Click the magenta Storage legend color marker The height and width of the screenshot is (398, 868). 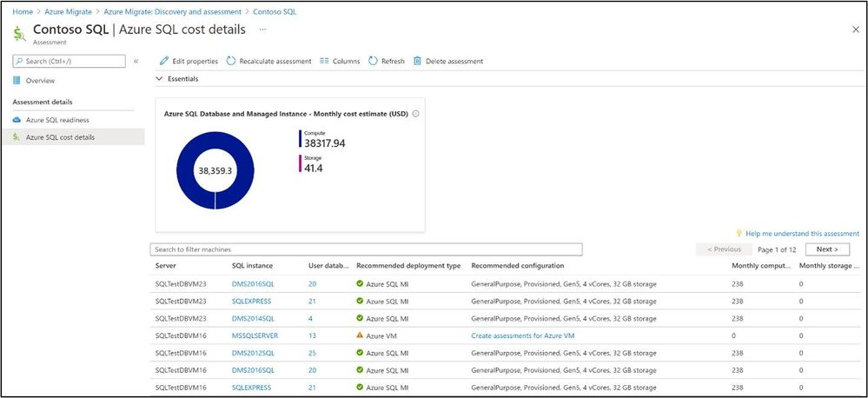coord(301,163)
